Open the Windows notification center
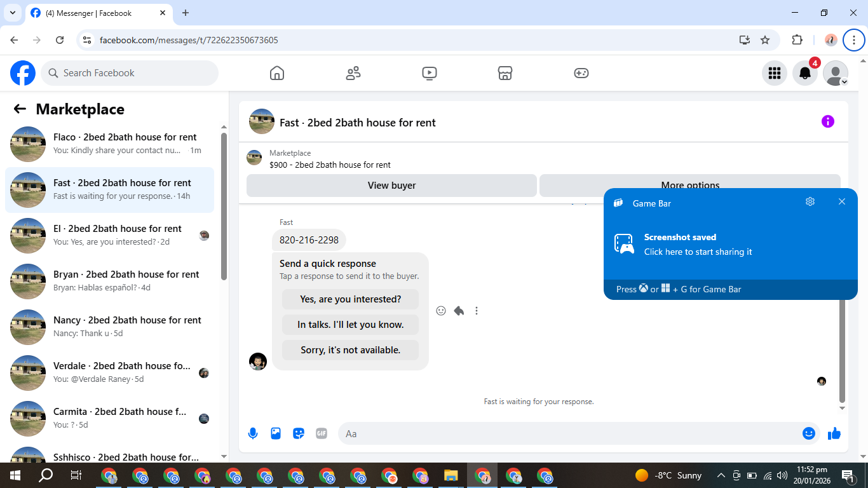 click(847, 475)
